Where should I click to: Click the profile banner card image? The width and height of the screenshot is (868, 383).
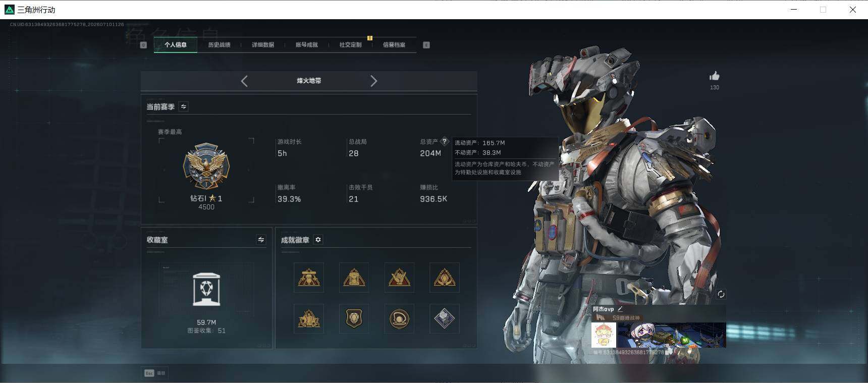pos(672,335)
